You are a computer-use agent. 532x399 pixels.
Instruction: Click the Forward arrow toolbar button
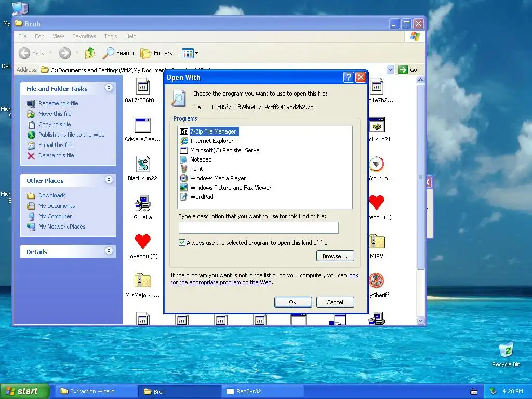(x=65, y=53)
